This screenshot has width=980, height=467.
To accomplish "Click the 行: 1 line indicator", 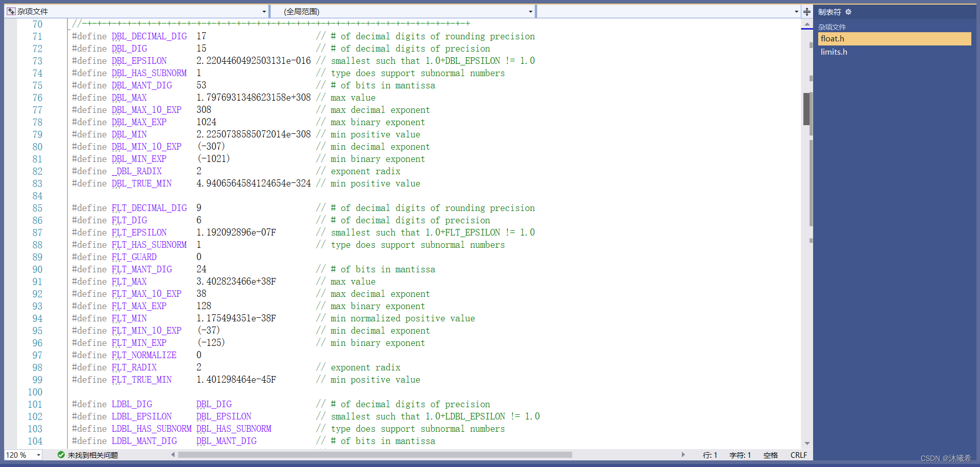I will pyautogui.click(x=710, y=455).
